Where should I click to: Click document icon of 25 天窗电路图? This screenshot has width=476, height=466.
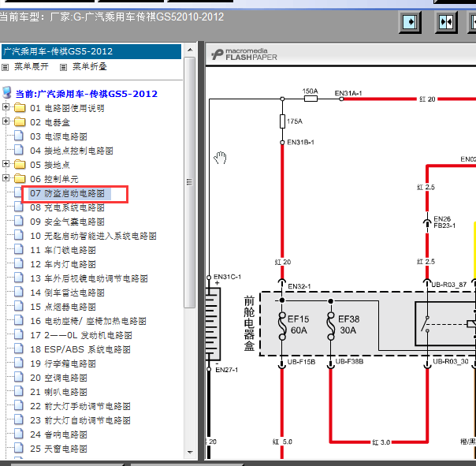[19, 448]
